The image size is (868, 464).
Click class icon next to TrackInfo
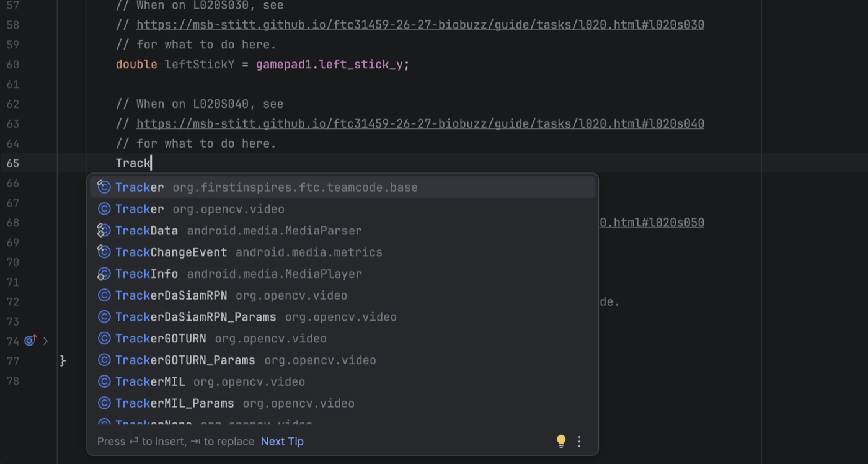pos(104,274)
